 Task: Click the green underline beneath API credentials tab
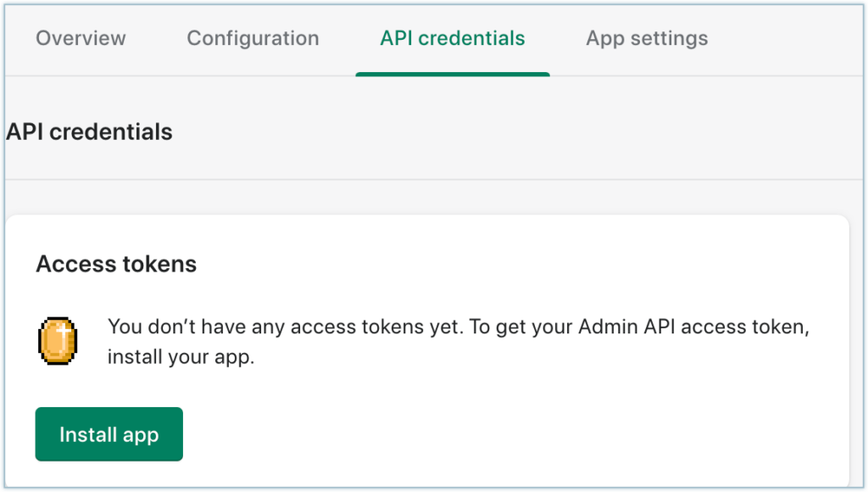pyautogui.click(x=452, y=74)
